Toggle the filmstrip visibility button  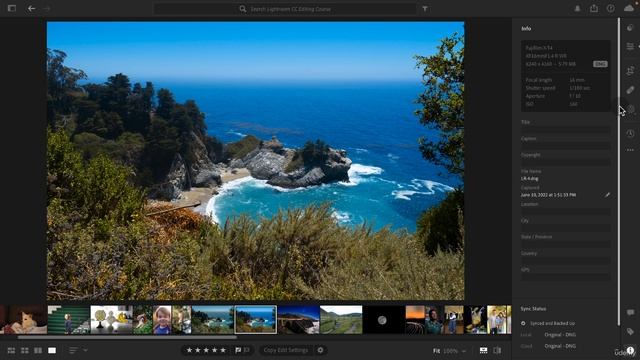point(483,350)
